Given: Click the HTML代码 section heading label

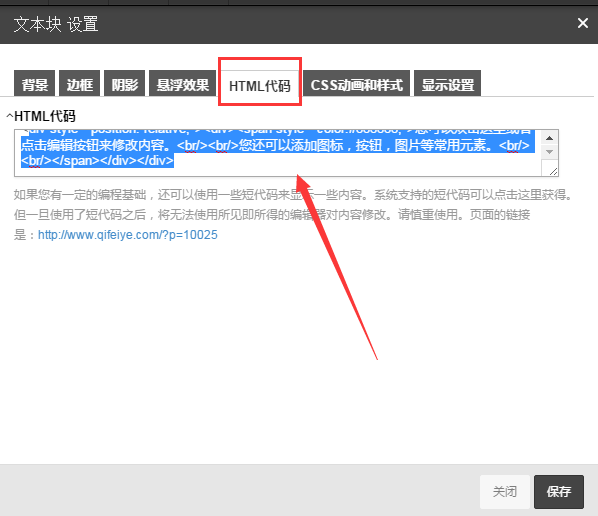Looking at the screenshot, I should coord(45,116).
